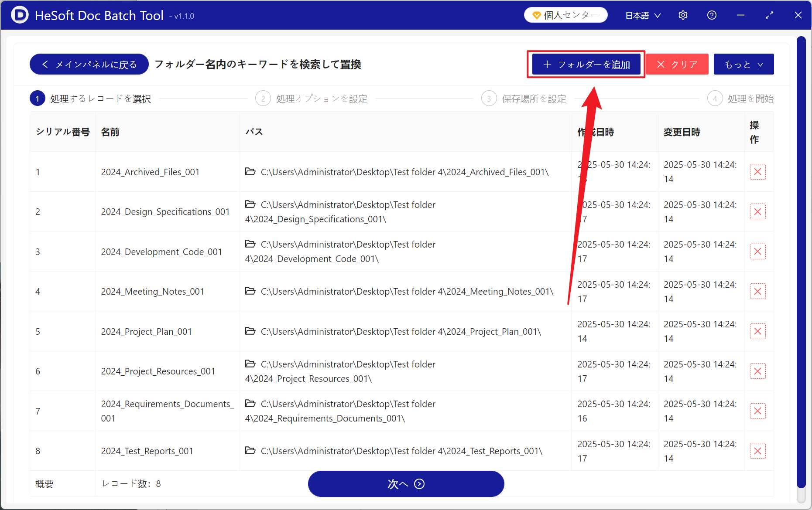Image resolution: width=812 pixels, height=510 pixels.
Task: Click the path text of 2024_Meeting_Notes_001
Action: pos(407,292)
